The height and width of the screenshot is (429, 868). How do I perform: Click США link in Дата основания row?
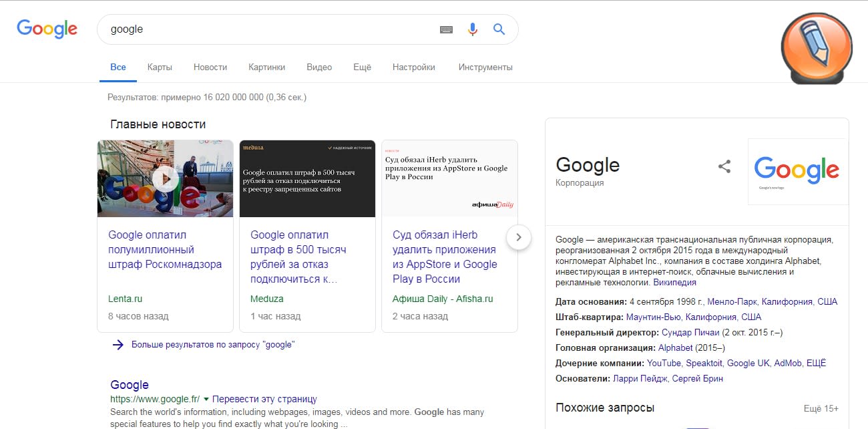click(x=827, y=301)
